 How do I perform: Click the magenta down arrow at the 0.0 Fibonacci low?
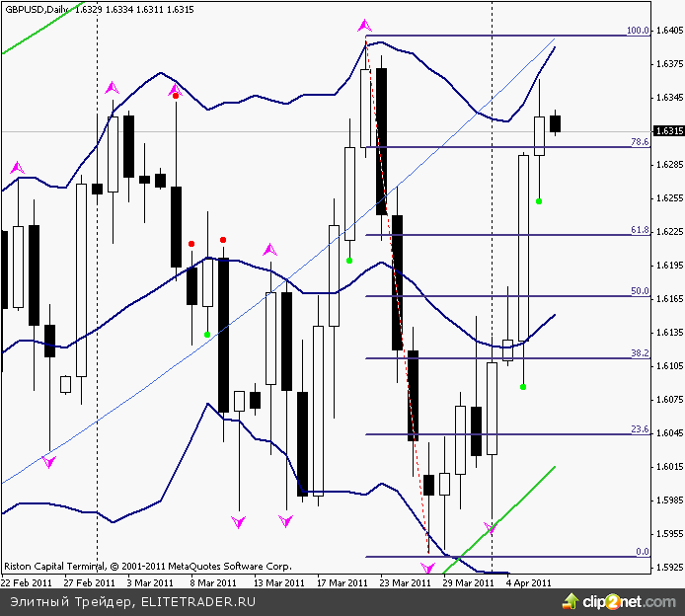pos(428,568)
